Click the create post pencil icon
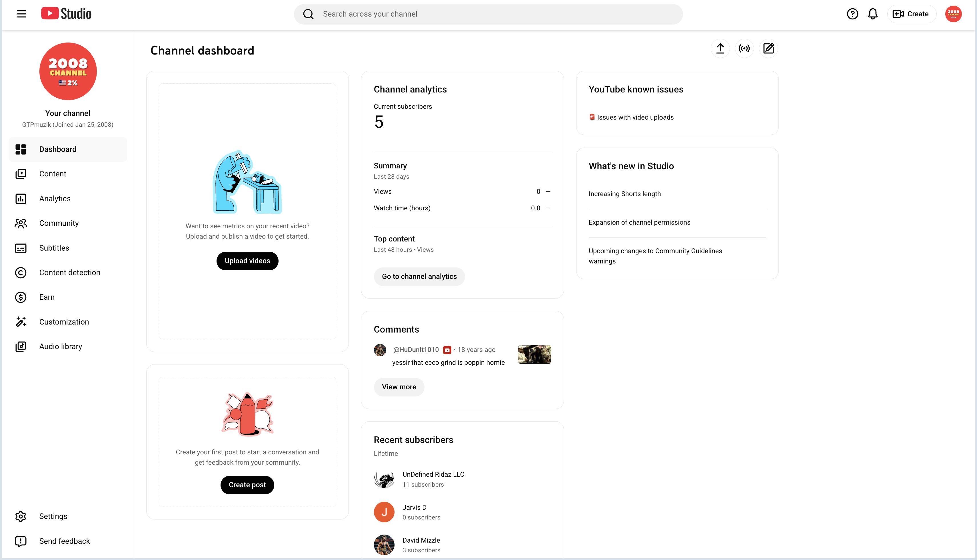 point(768,49)
